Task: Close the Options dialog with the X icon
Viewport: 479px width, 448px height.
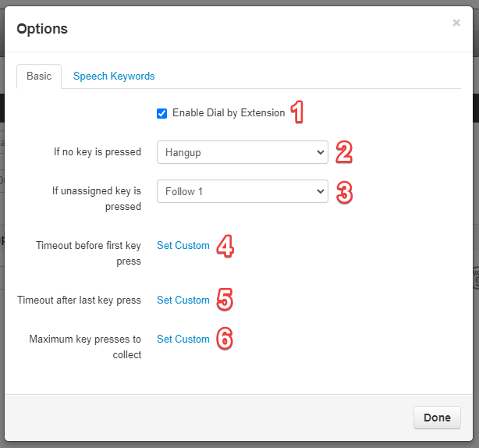Action: tap(456, 23)
